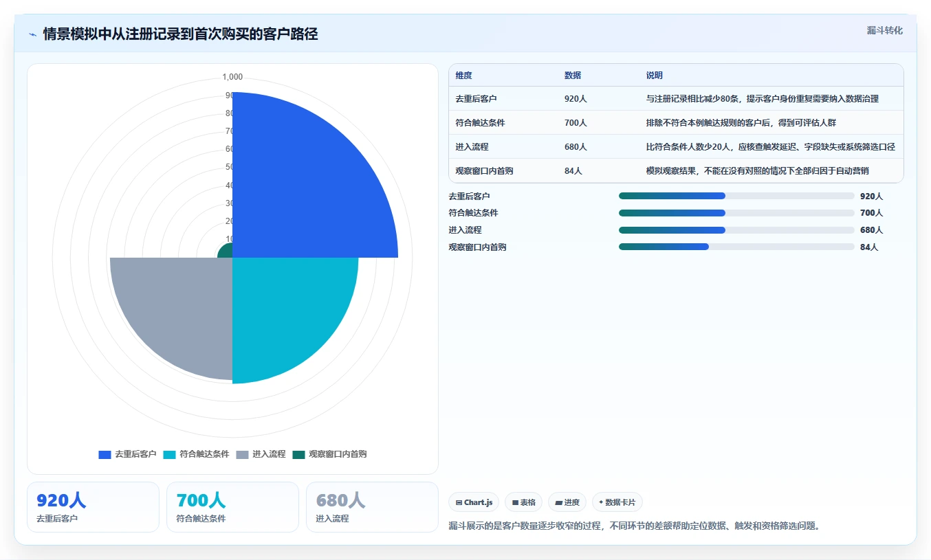Image resolution: width=931 pixels, height=560 pixels.
Task: Select the 数据卡片 tag chip
Action: (617, 502)
